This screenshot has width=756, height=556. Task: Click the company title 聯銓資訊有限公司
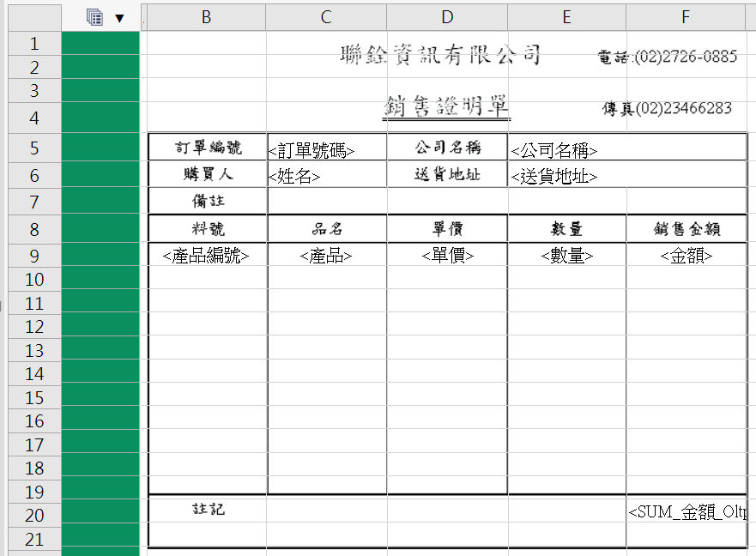point(440,55)
